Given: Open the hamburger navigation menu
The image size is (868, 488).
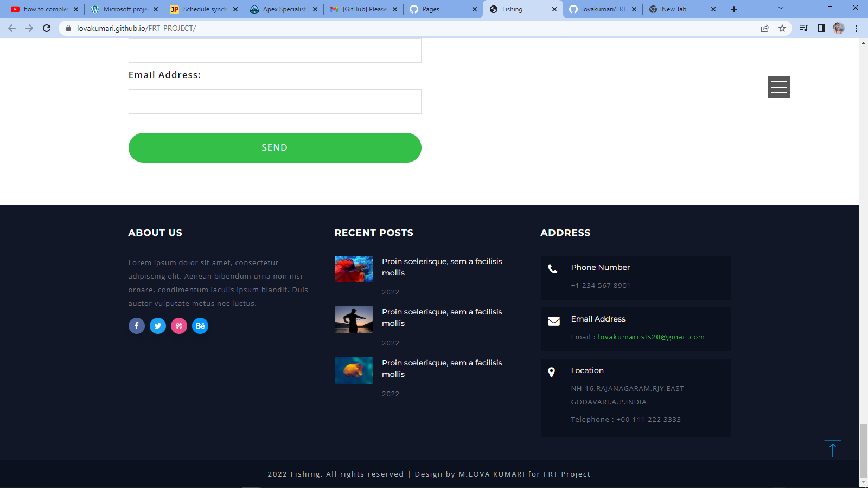Looking at the screenshot, I should (778, 87).
